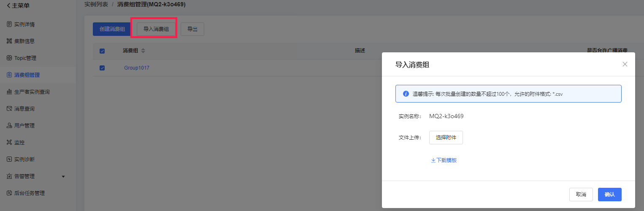
Task: Click the 文件上传 label
Action: pos(410,138)
